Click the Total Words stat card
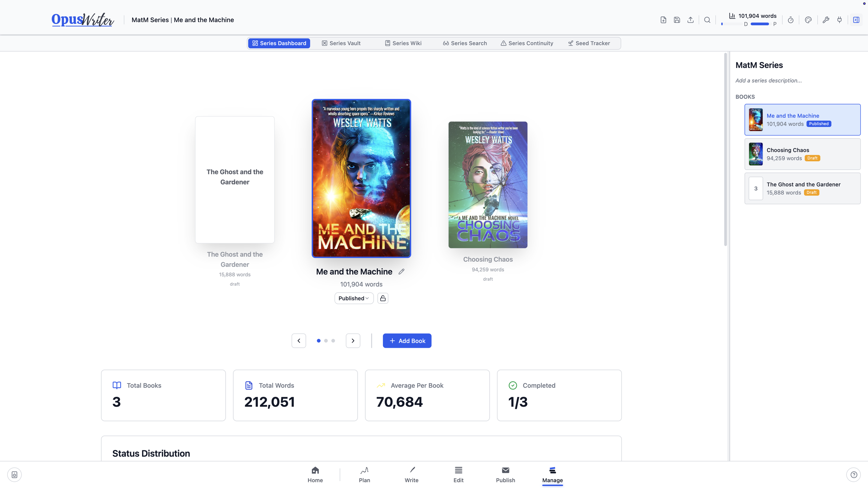 [x=295, y=395]
